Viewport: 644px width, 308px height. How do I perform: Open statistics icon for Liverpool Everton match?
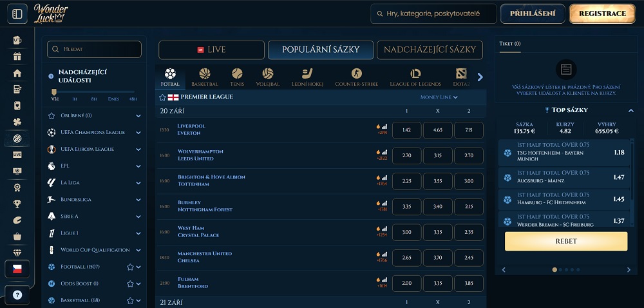(x=384, y=126)
